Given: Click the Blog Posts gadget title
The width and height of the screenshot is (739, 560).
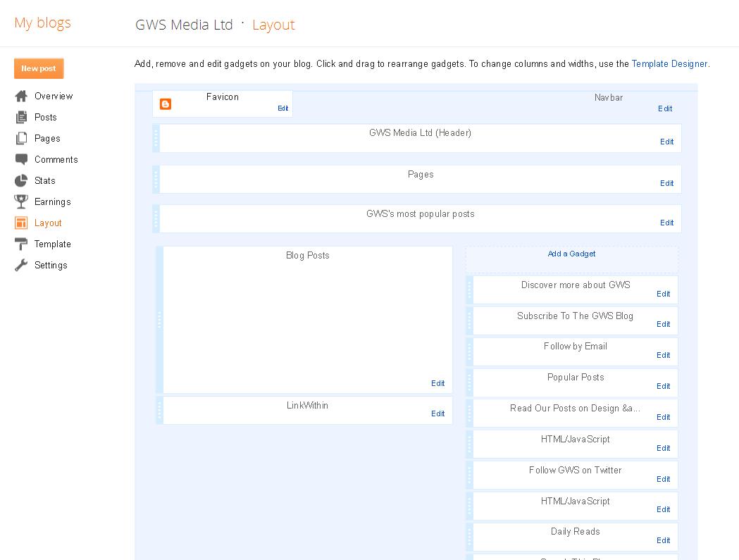Looking at the screenshot, I should (308, 256).
